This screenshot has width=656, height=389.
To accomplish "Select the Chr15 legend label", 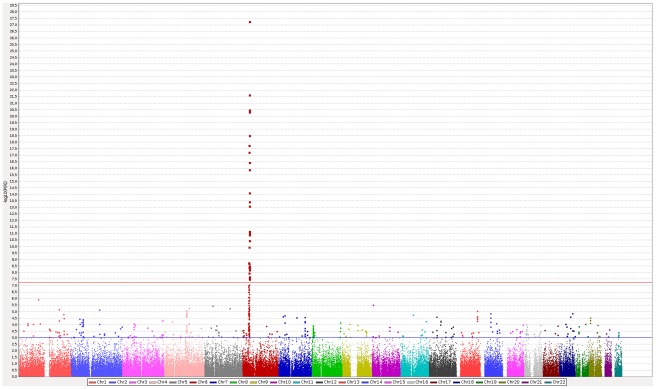I will click(399, 382).
